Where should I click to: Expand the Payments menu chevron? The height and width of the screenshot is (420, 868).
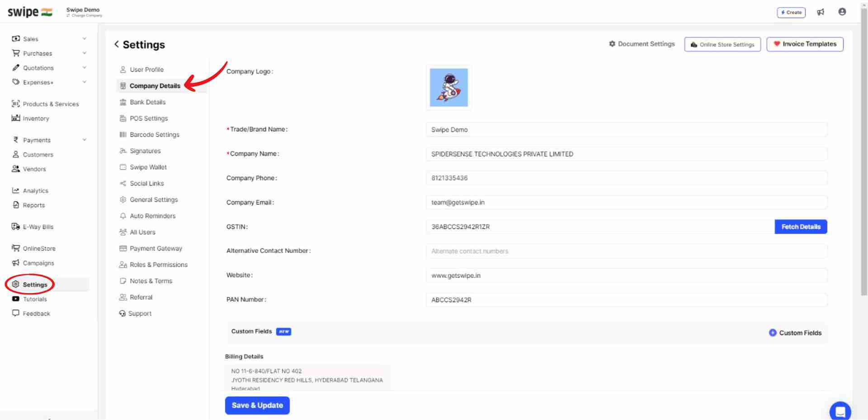tap(85, 140)
